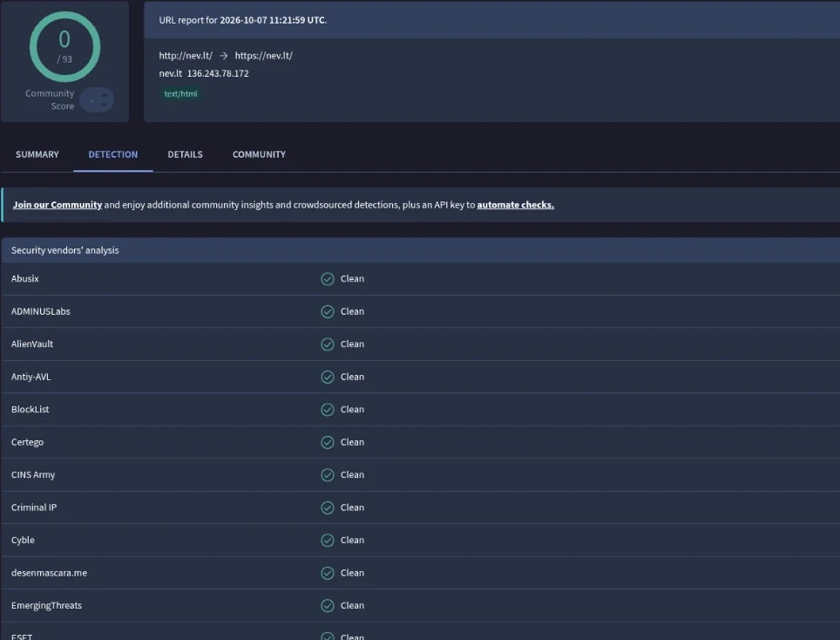Click the 0 / 93 detection score ring
The width and height of the screenshot is (840, 640).
coord(64,46)
